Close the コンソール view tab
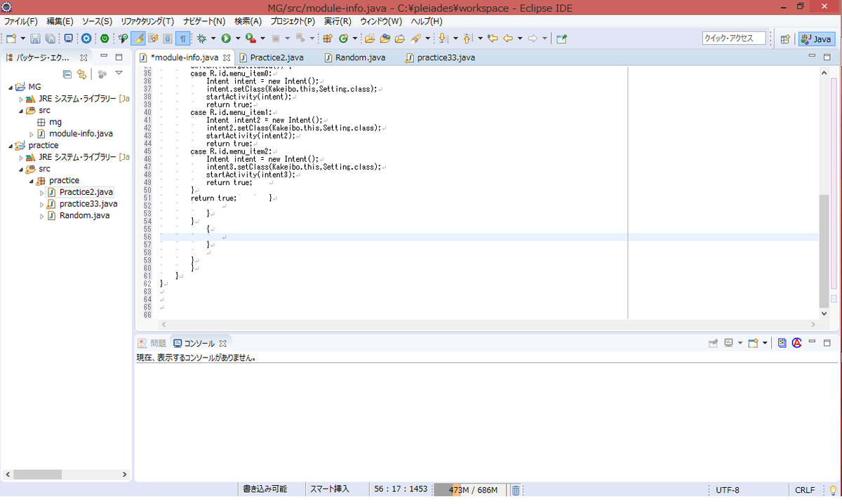The image size is (842, 504). [222, 343]
